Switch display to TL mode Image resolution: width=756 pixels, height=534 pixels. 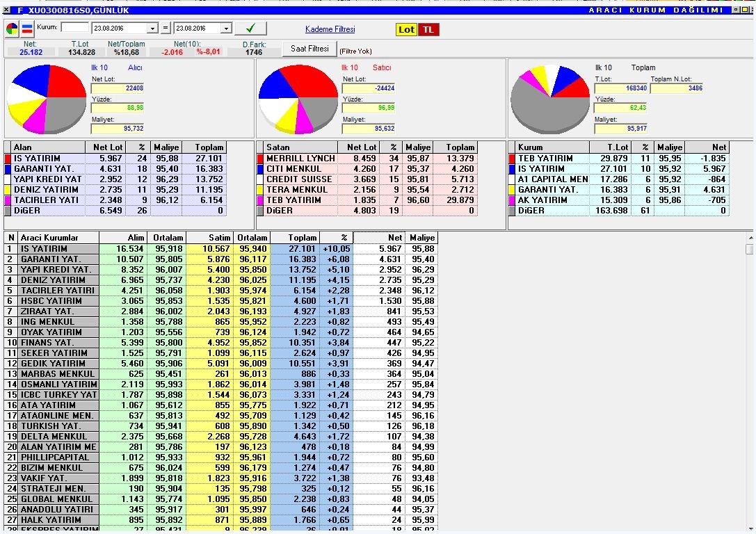click(x=428, y=29)
